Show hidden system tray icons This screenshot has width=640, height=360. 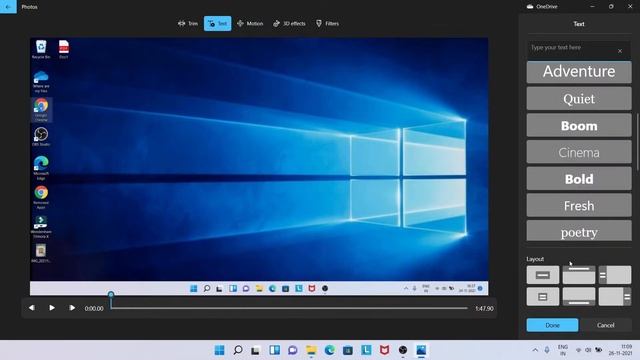coord(535,350)
